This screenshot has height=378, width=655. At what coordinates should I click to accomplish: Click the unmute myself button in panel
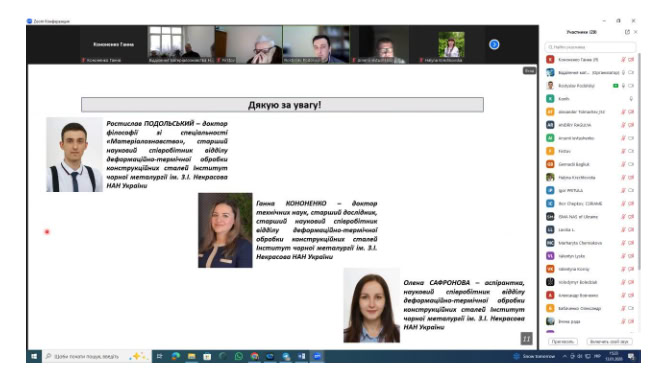609,342
